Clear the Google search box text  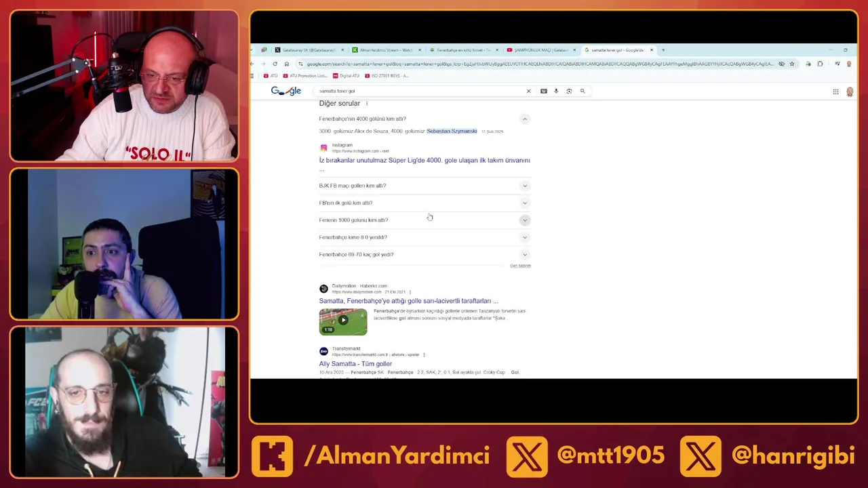[528, 91]
